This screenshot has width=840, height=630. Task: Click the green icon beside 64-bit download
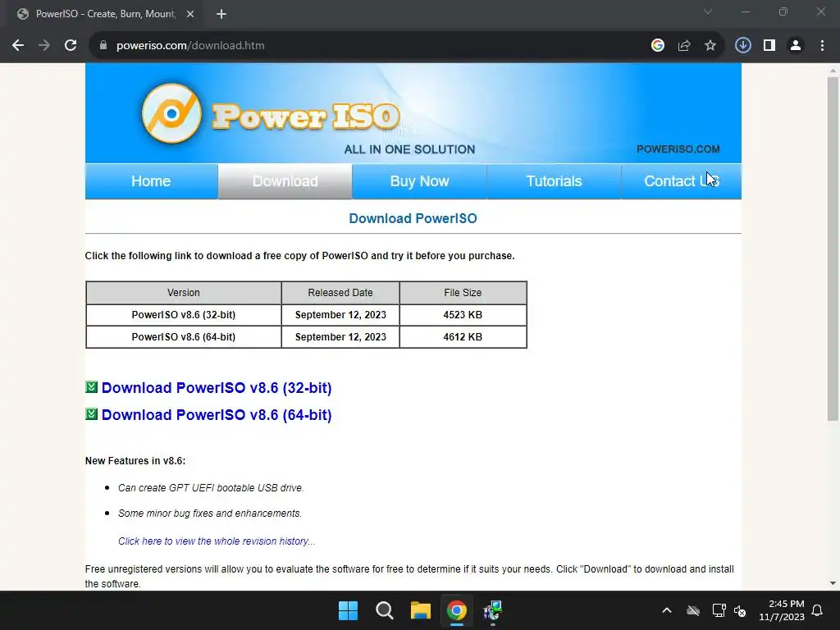coord(92,414)
